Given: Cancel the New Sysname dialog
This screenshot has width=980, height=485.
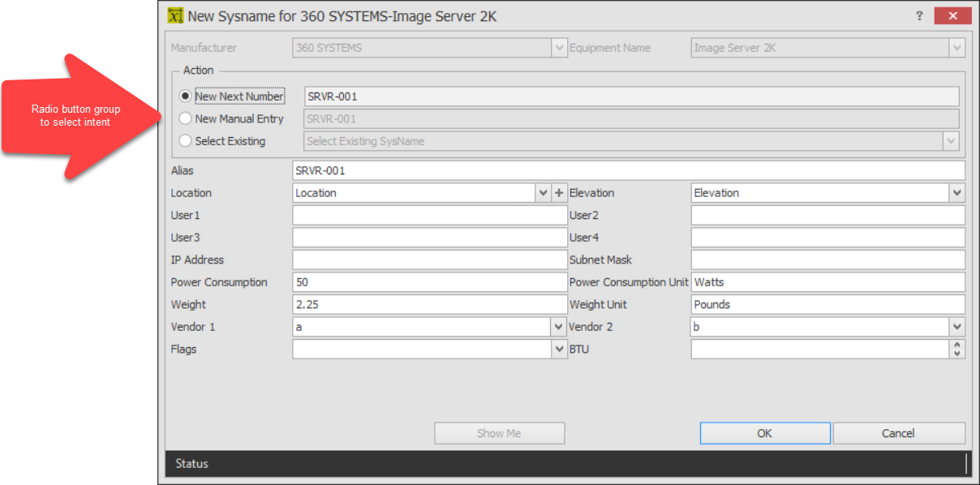Looking at the screenshot, I should pyautogui.click(x=899, y=433).
